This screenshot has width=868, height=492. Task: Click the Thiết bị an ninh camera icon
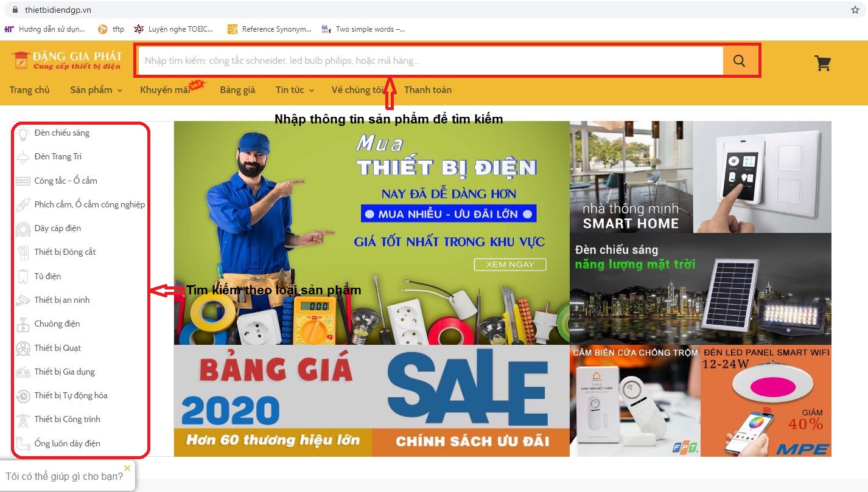23,300
